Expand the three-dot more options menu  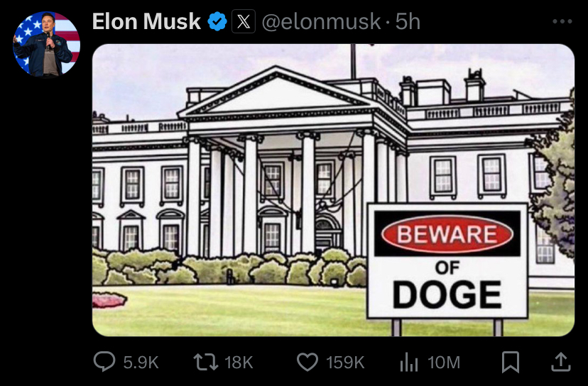coord(562,22)
